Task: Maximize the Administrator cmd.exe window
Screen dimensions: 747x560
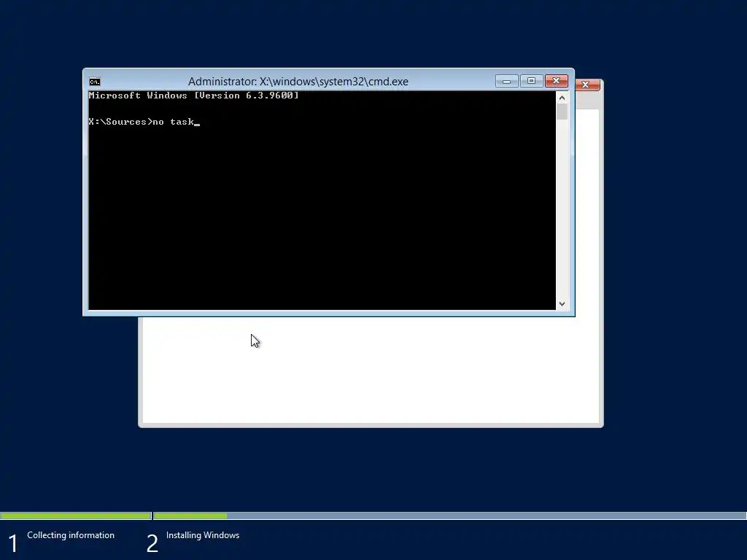Action: coord(532,82)
